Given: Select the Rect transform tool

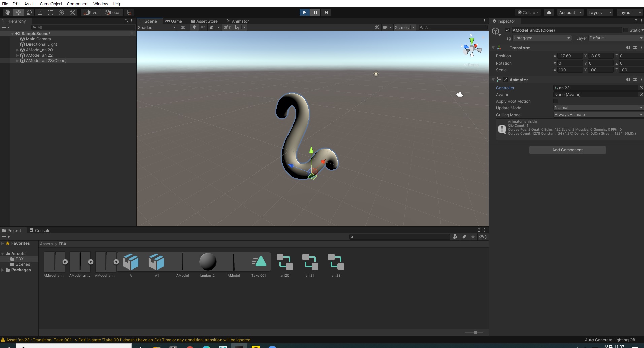Looking at the screenshot, I should point(51,12).
